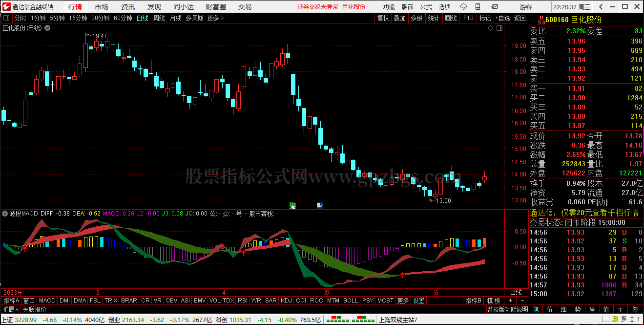Open the 多周期 multi-period option
This screenshot has height=325, width=644.
194,18
